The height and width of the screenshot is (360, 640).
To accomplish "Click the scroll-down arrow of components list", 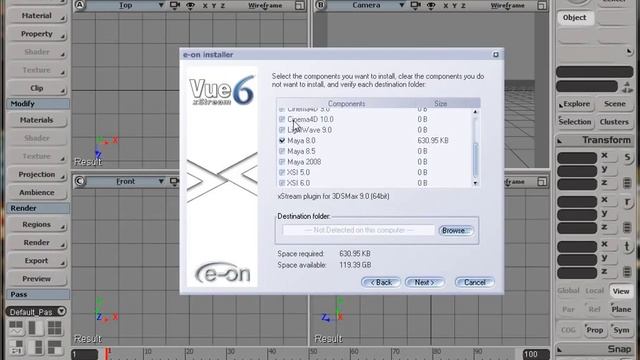I will click(475, 184).
